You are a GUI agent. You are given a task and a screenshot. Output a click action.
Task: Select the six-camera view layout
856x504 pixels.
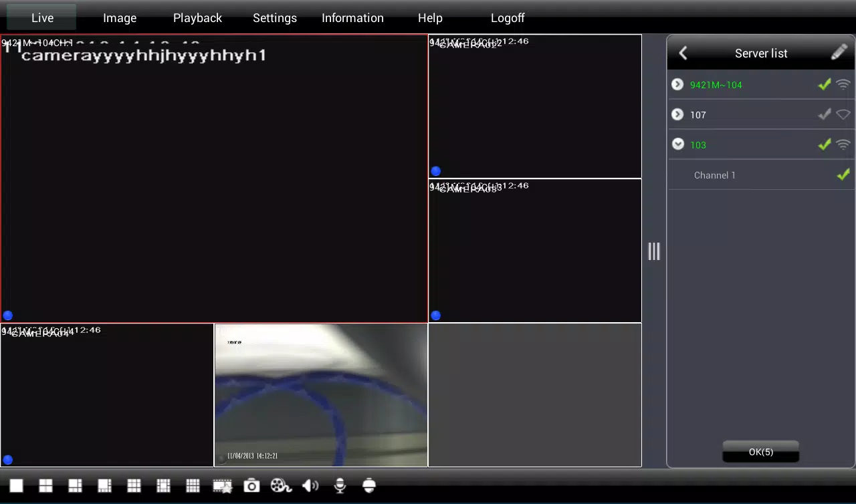coord(75,486)
